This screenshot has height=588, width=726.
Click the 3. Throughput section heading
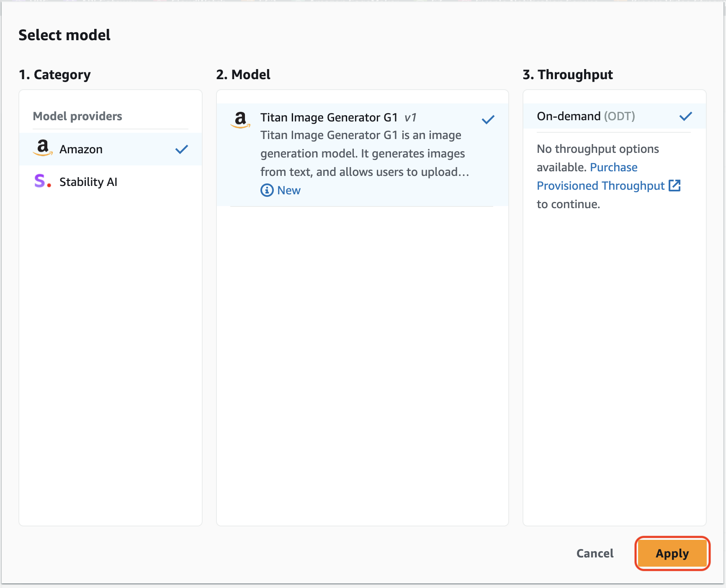coord(568,75)
